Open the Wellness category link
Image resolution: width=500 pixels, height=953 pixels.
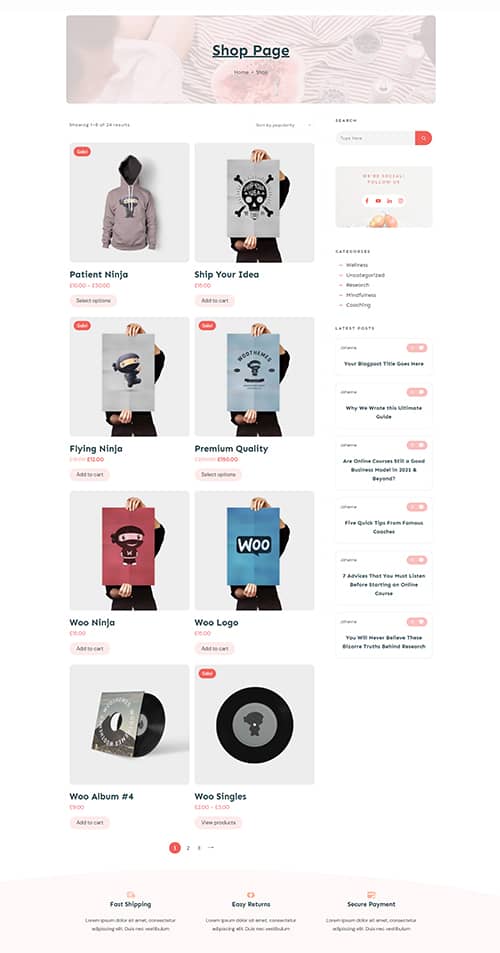click(x=357, y=265)
